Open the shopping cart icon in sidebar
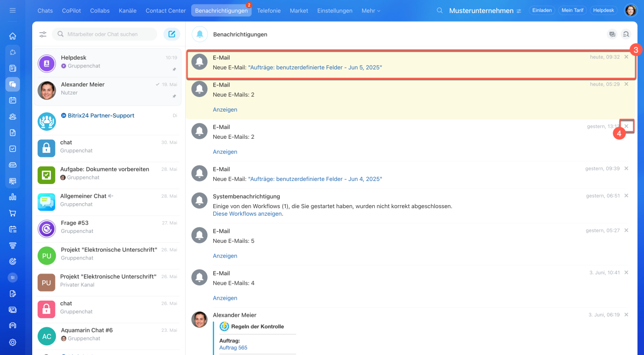644x355 pixels. (x=13, y=213)
